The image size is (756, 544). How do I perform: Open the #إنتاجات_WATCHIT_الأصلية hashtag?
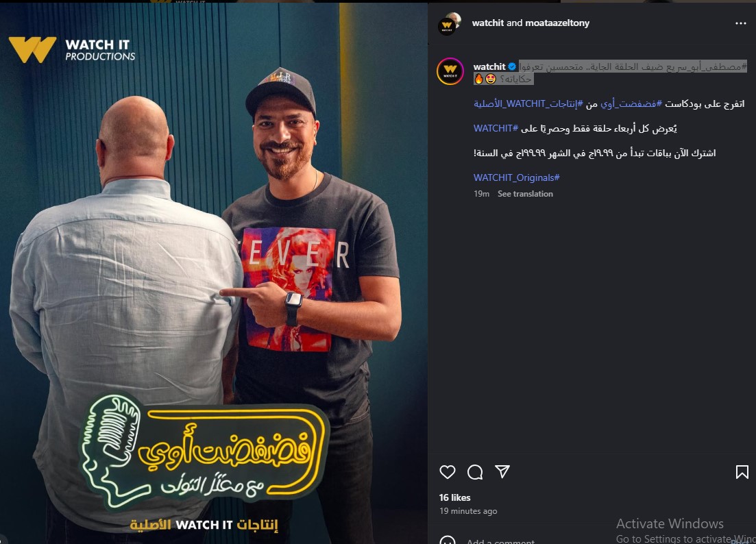(528, 103)
